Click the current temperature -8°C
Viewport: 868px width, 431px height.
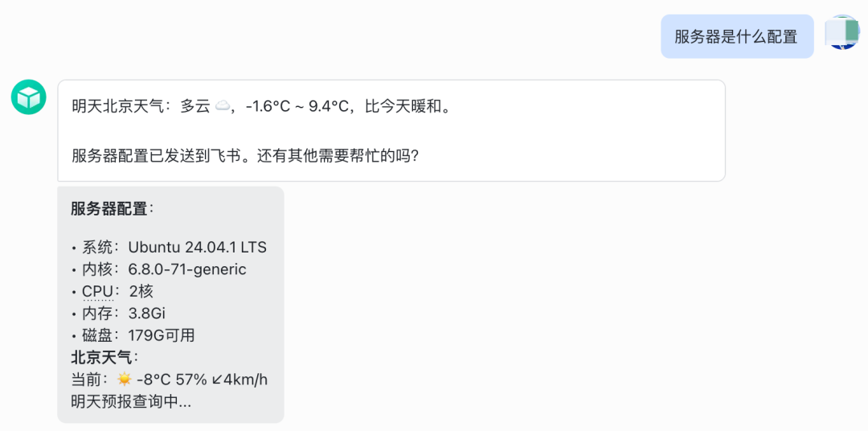(154, 380)
